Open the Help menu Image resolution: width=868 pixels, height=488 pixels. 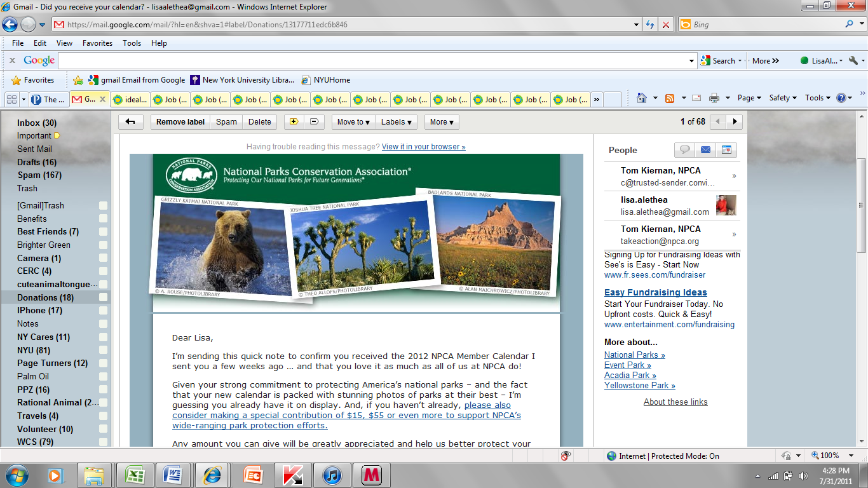(x=159, y=43)
